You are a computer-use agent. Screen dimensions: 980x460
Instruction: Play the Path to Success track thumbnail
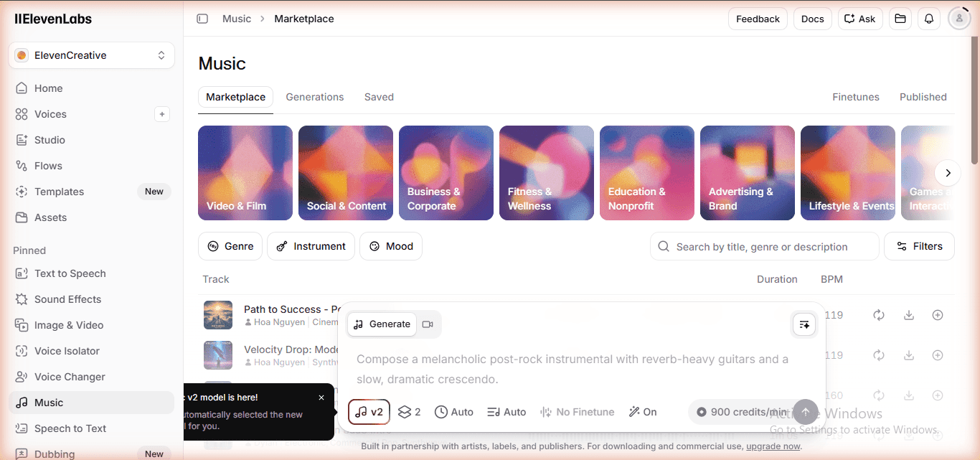click(x=218, y=315)
